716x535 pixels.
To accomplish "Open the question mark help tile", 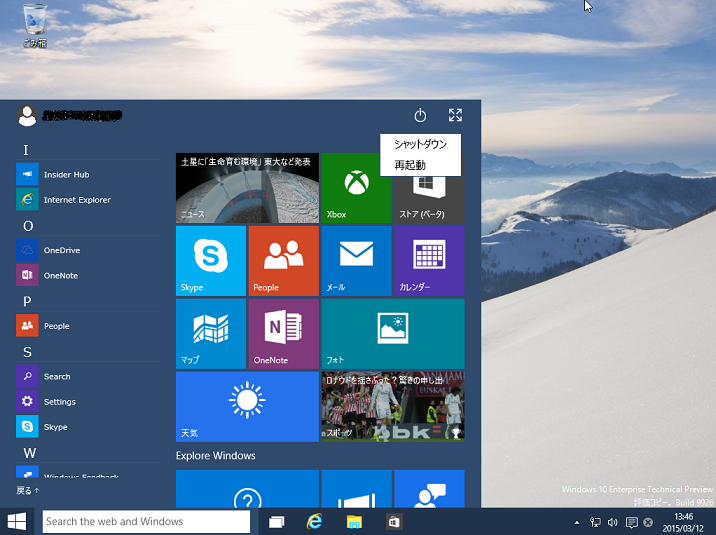I will 247,488.
